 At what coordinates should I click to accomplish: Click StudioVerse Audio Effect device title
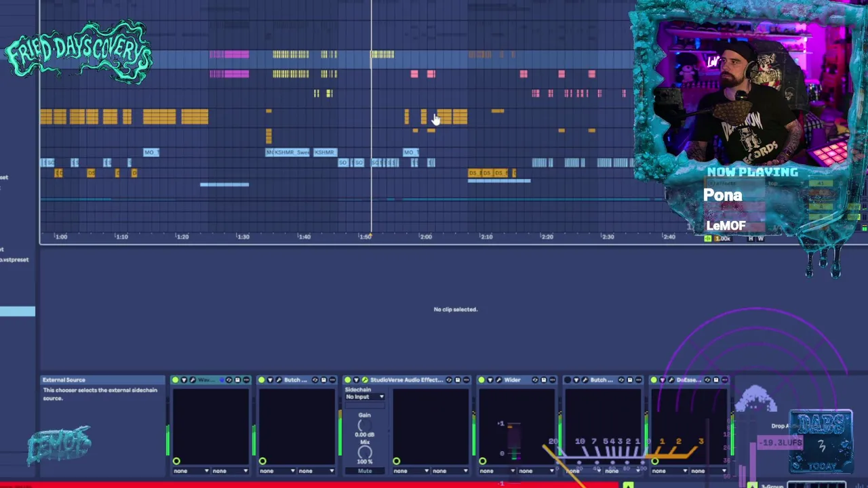point(406,380)
